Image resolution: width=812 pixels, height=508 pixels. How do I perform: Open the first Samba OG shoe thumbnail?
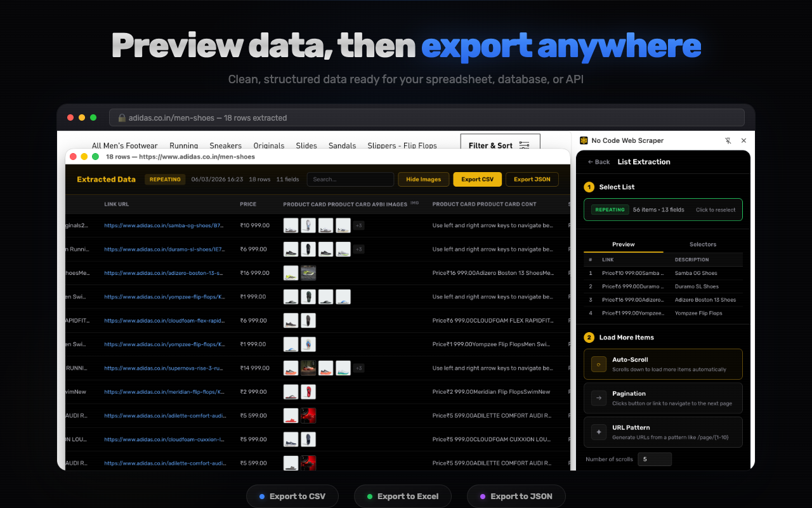click(x=291, y=225)
